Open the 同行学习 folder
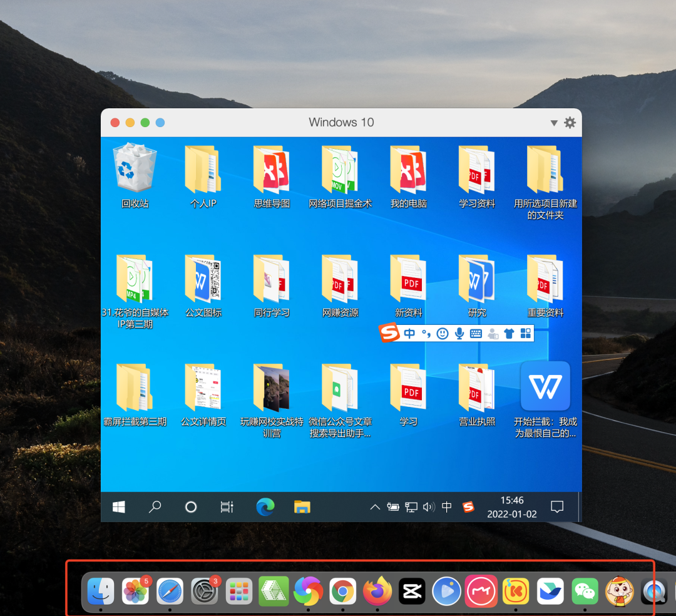Screen dimensions: 676x616 pyautogui.click(x=272, y=285)
